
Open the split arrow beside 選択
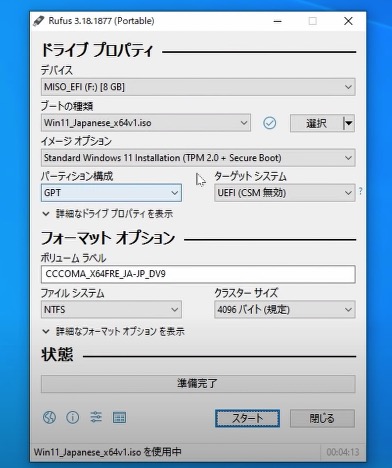(x=349, y=123)
